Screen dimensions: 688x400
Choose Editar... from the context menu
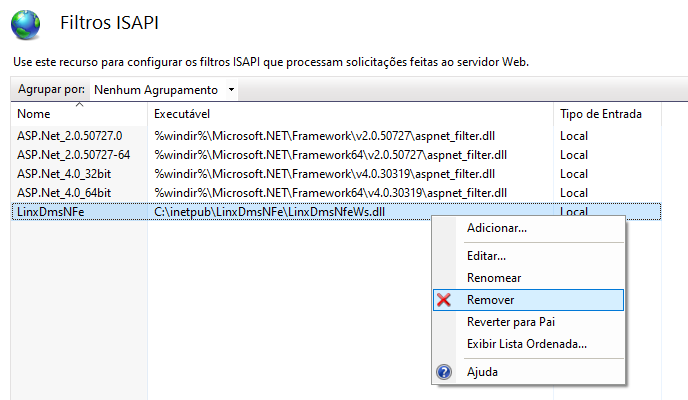tap(486, 256)
